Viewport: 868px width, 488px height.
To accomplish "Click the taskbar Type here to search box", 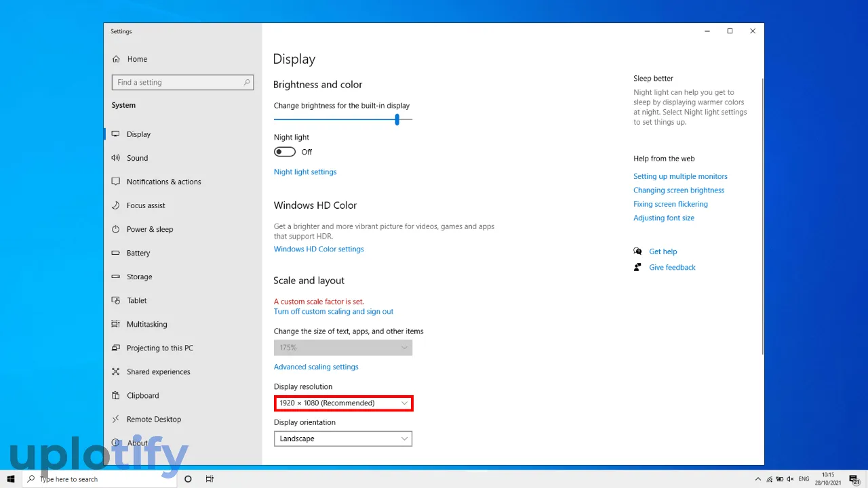I will 99,479.
